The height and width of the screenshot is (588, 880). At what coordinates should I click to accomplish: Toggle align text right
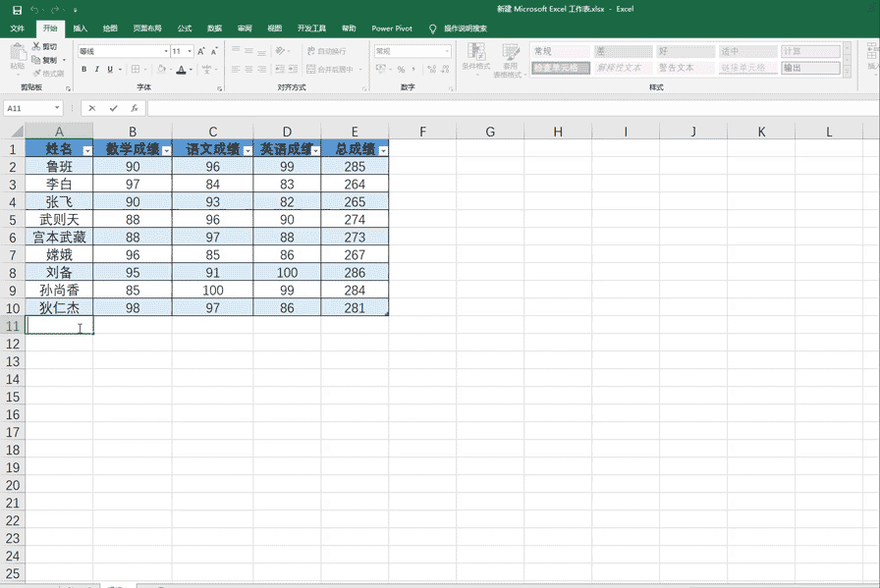coord(261,69)
